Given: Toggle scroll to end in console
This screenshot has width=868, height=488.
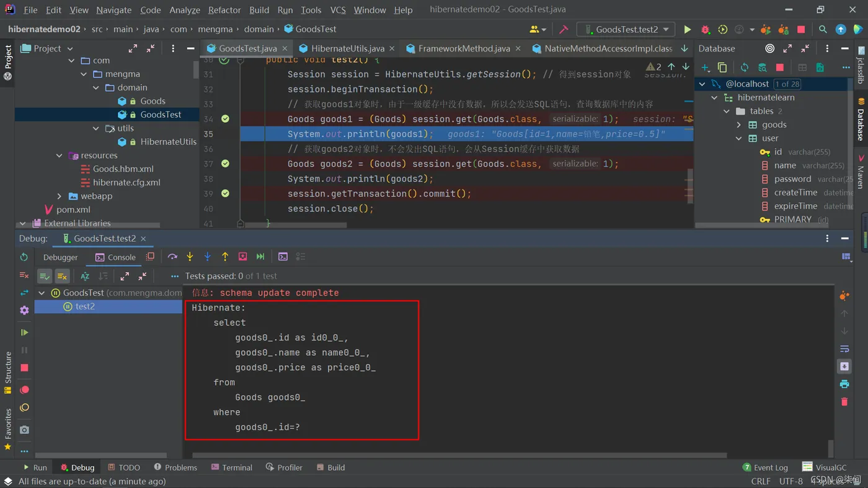Looking at the screenshot, I should coord(844,366).
